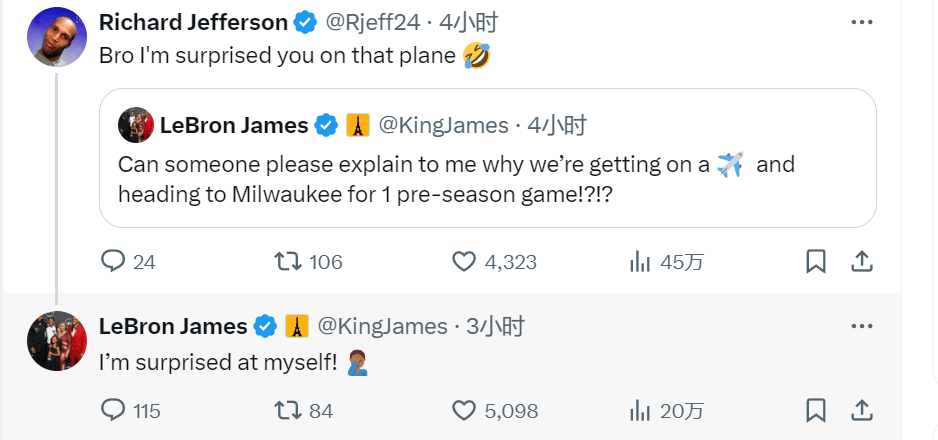Reply to Richard Jefferson's tweet
Image resolution: width=938 pixels, height=440 pixels.
click(114, 262)
